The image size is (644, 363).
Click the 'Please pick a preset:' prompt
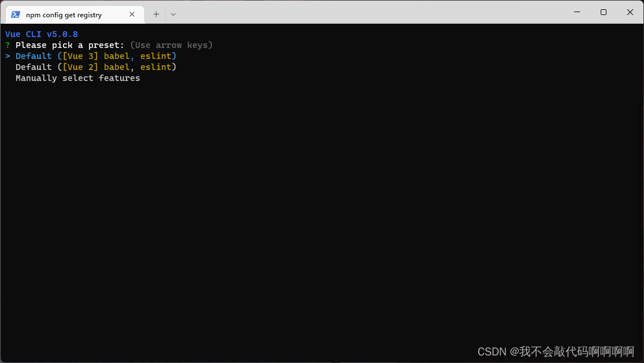tap(70, 45)
